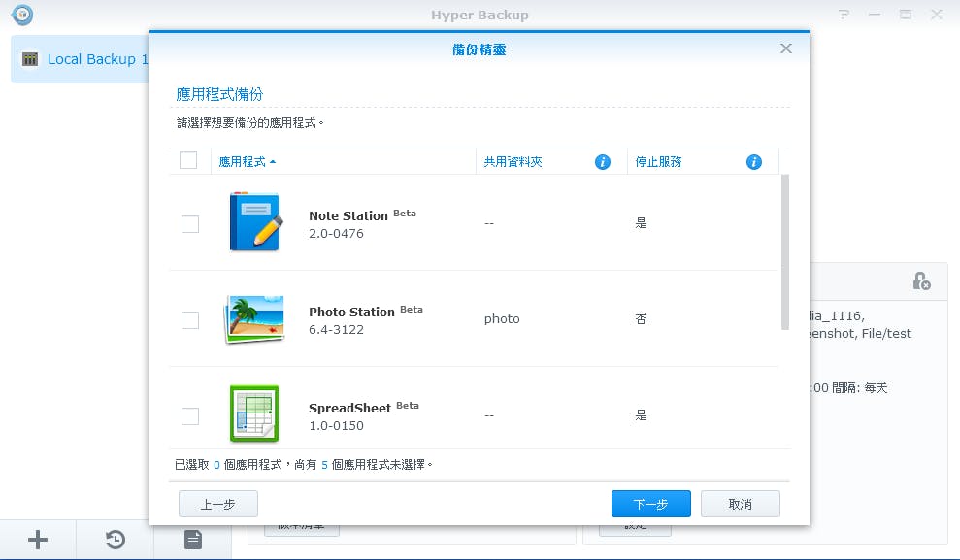Click the Note Station name text

pyautogui.click(x=348, y=216)
